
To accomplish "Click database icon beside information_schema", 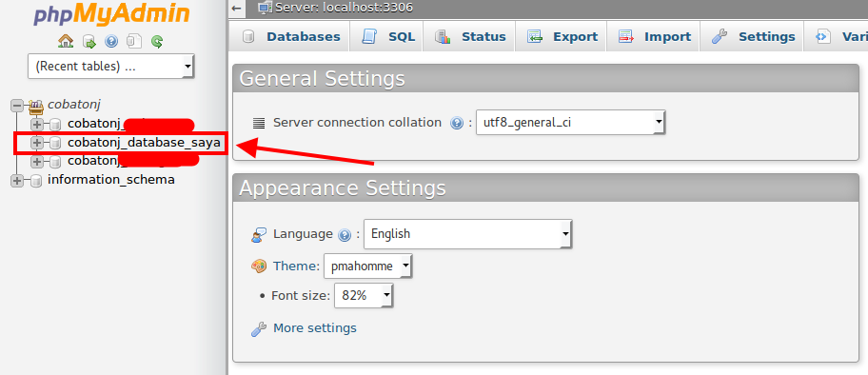I will pos(35,181).
